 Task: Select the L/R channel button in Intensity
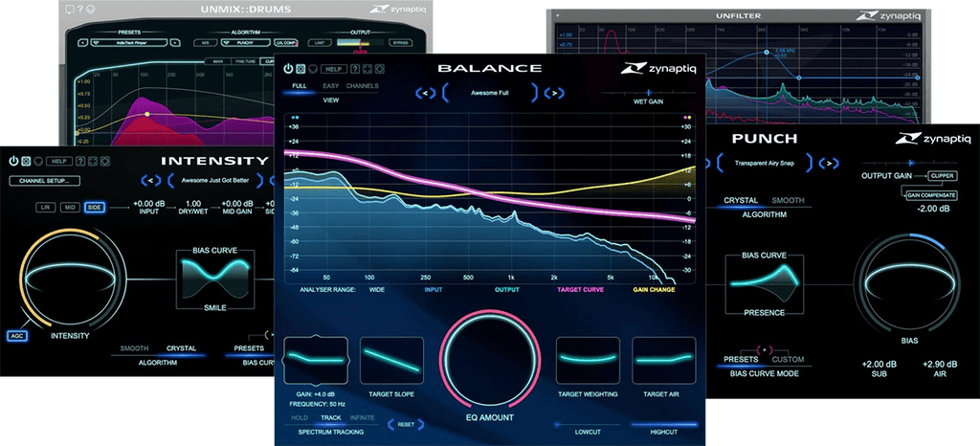click(45, 208)
